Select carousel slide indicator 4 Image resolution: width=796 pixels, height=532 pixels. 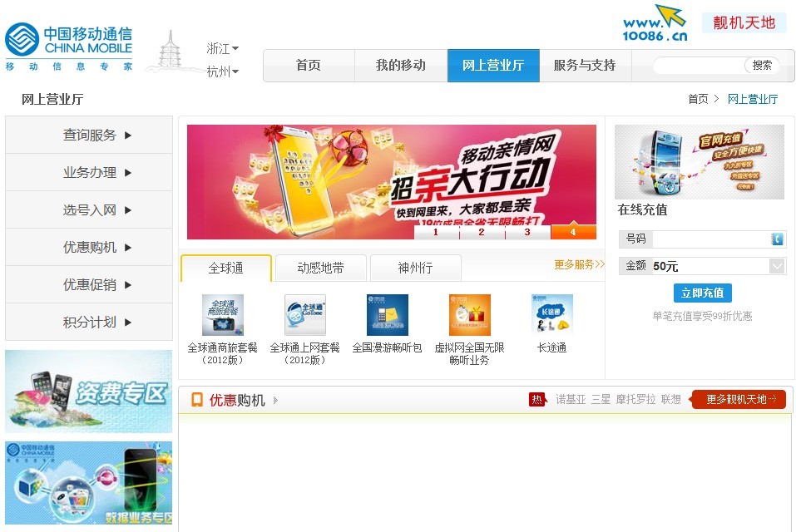click(572, 233)
